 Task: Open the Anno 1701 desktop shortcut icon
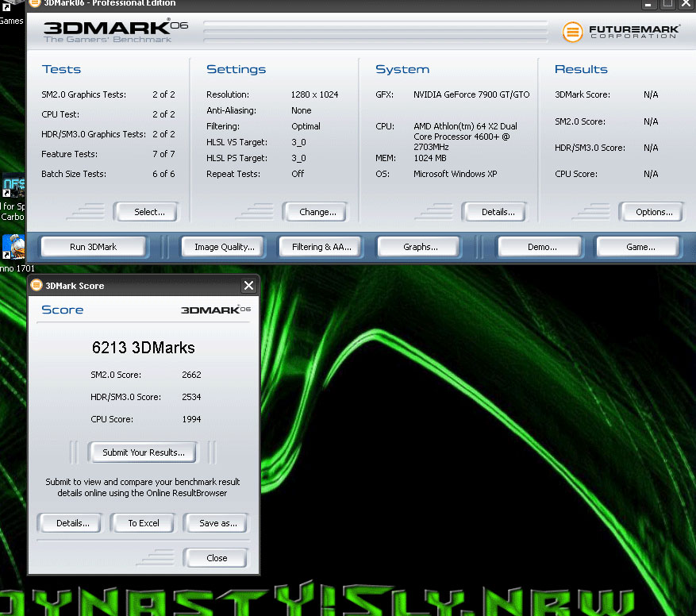[13, 247]
